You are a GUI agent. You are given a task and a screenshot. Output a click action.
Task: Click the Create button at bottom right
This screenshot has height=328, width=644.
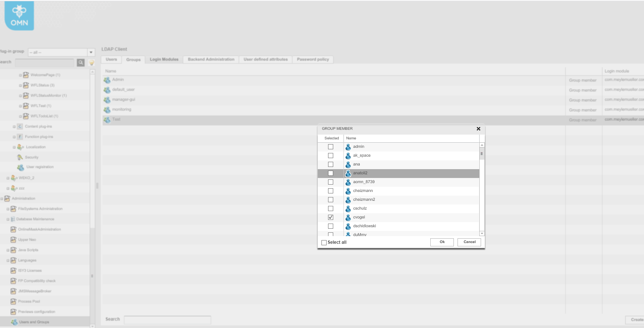click(635, 320)
